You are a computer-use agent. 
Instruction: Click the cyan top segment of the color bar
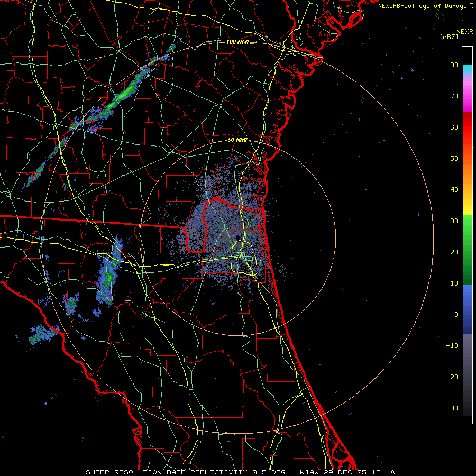467,69
